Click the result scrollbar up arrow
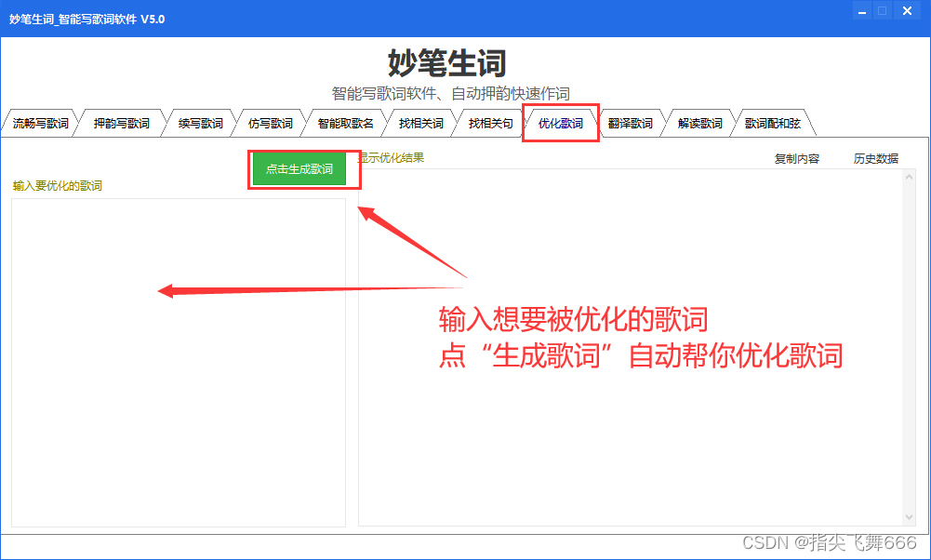The width and height of the screenshot is (931, 560). (x=909, y=177)
